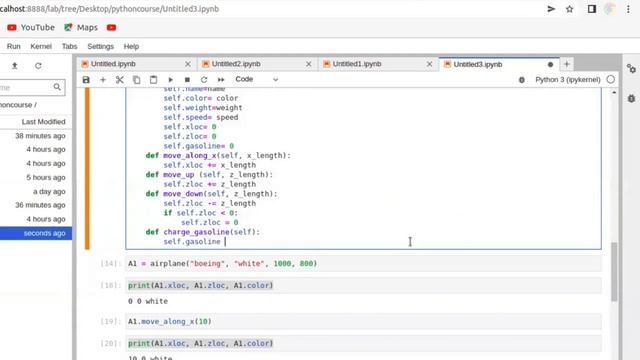Select the file row modified a day ago
The image size is (640, 360).
36,191
